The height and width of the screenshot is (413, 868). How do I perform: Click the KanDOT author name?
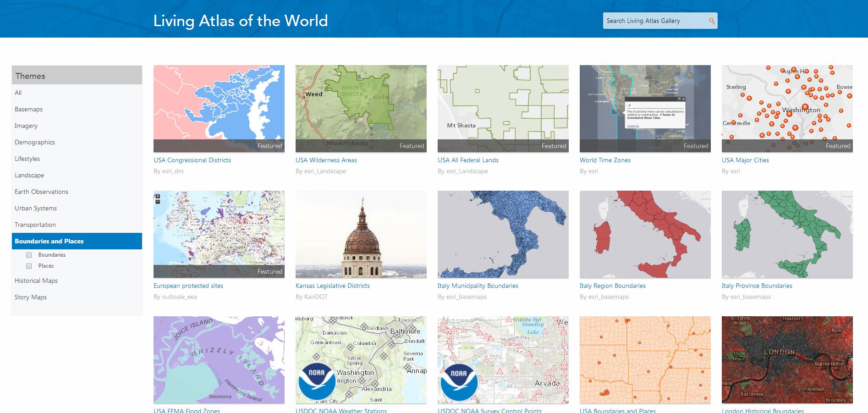coord(316,297)
